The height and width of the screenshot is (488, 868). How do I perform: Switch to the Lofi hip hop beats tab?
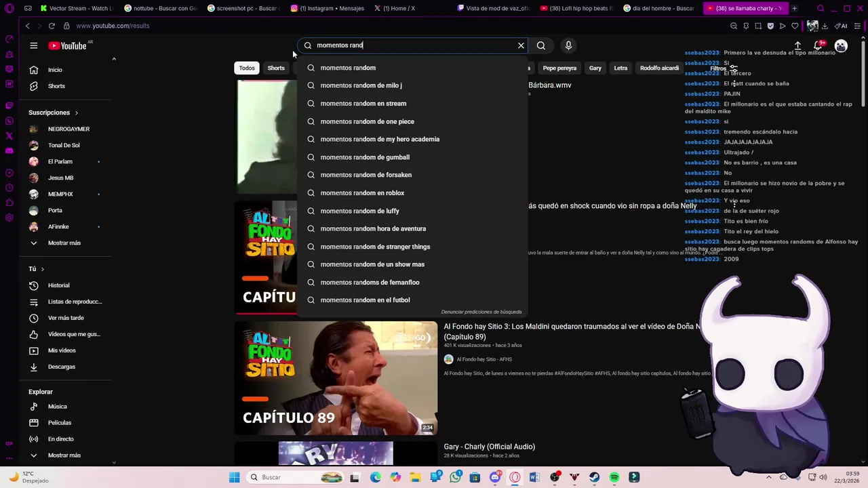(576, 8)
